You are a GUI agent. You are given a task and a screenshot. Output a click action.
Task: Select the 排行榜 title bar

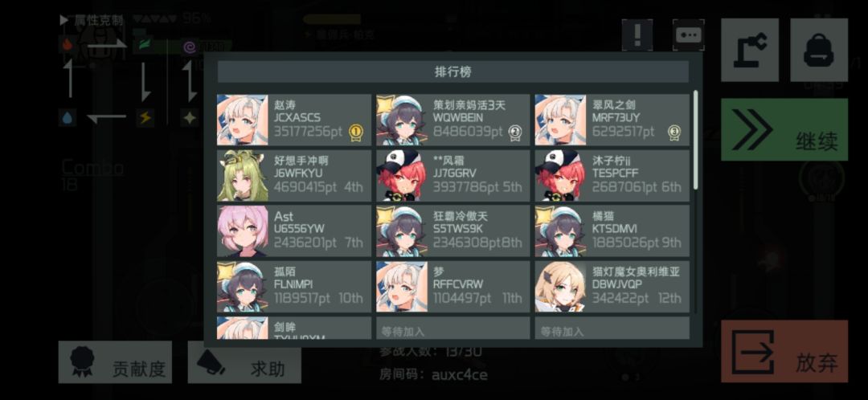[452, 72]
